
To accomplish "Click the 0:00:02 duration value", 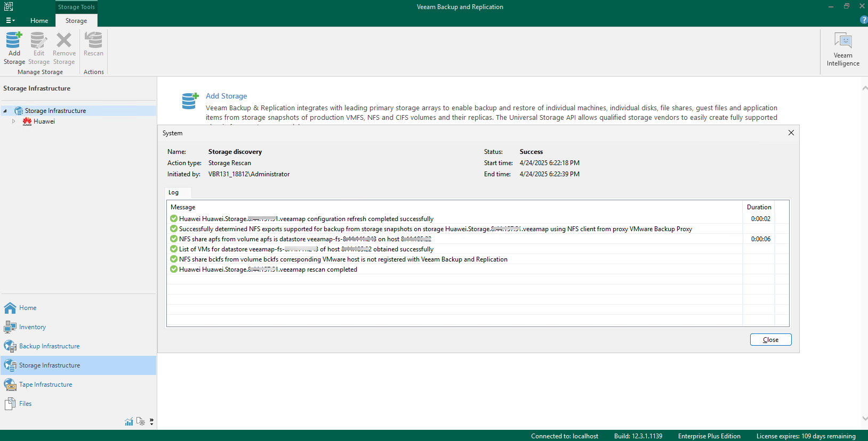I will click(x=761, y=219).
